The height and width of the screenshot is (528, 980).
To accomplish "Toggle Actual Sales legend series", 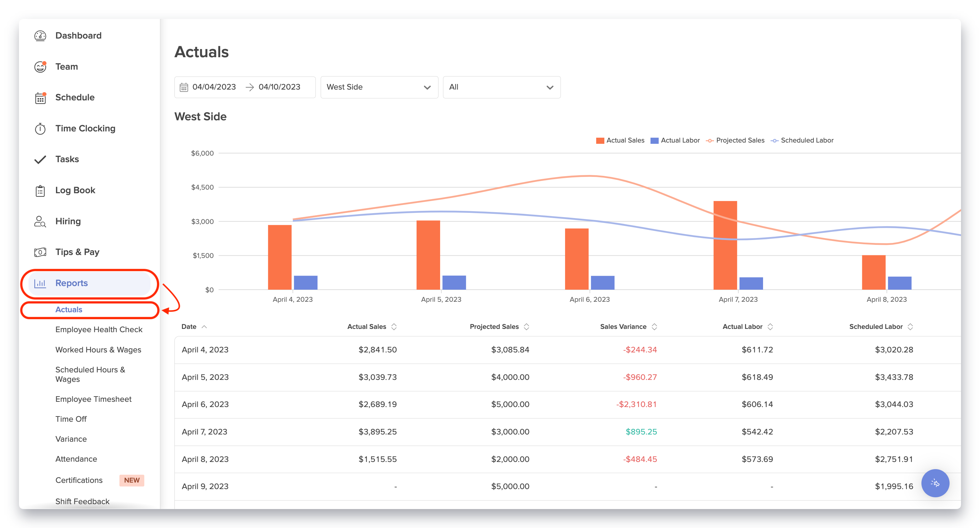I will (x=620, y=140).
